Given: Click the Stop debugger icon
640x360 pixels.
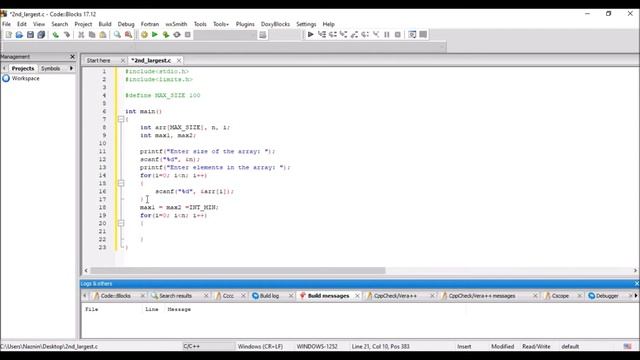Looking at the screenshot, I should [398, 35].
